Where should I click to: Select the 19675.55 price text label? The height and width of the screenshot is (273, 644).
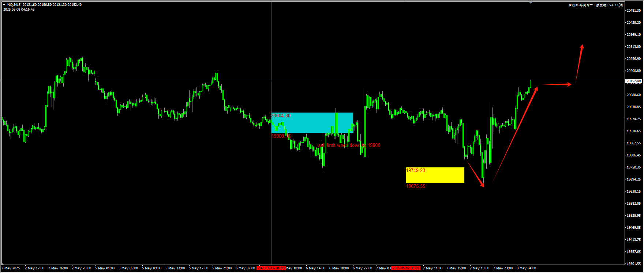click(x=415, y=186)
